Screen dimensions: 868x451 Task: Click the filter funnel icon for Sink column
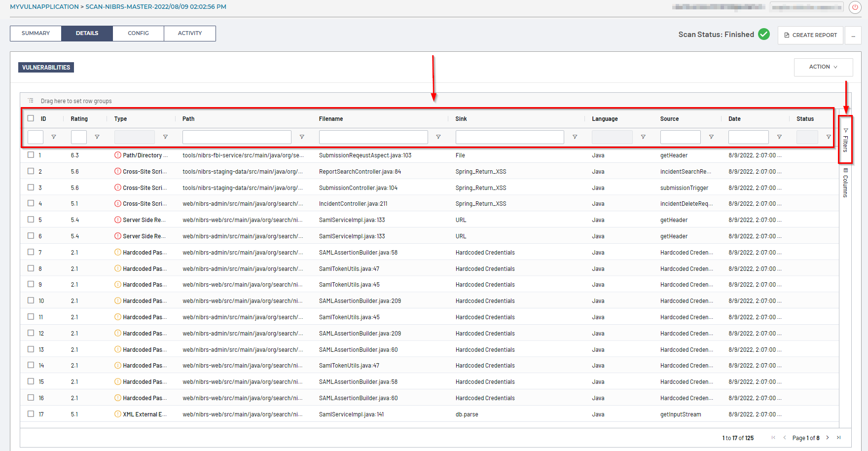pos(575,137)
